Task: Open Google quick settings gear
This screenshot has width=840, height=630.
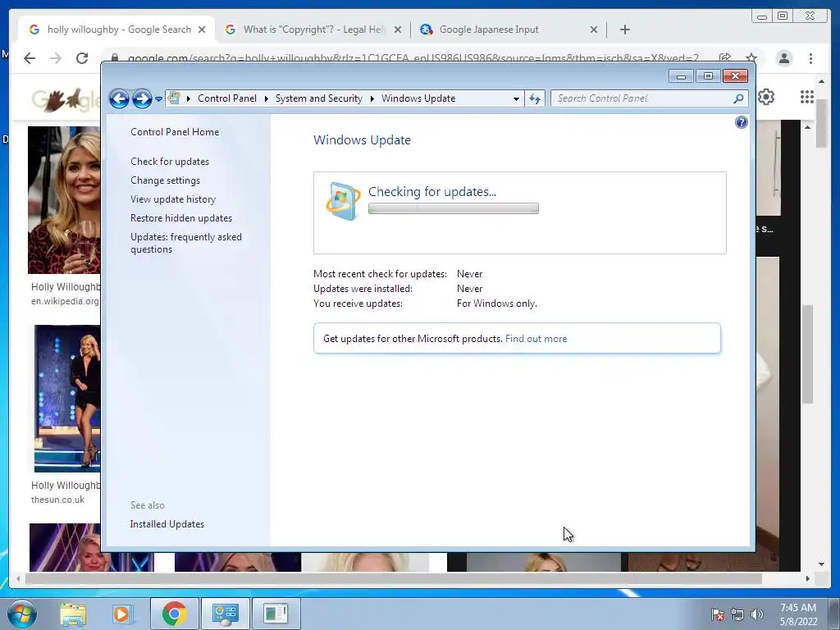Action: coord(766,97)
